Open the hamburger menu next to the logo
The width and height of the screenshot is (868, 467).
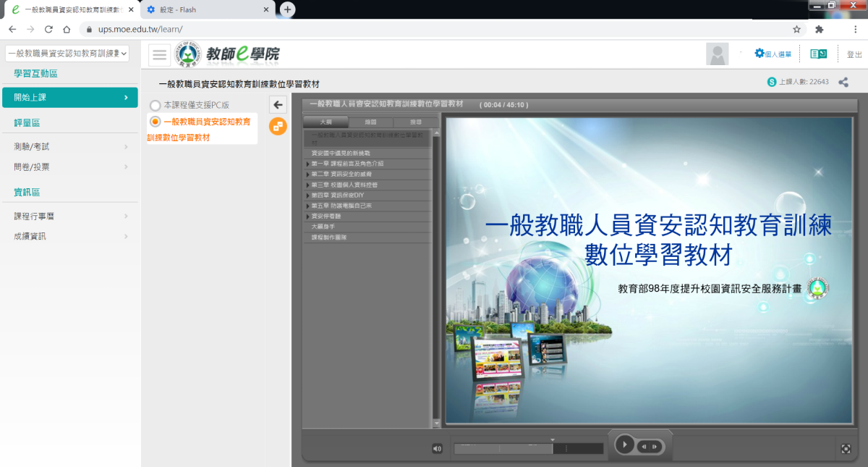pyautogui.click(x=159, y=55)
